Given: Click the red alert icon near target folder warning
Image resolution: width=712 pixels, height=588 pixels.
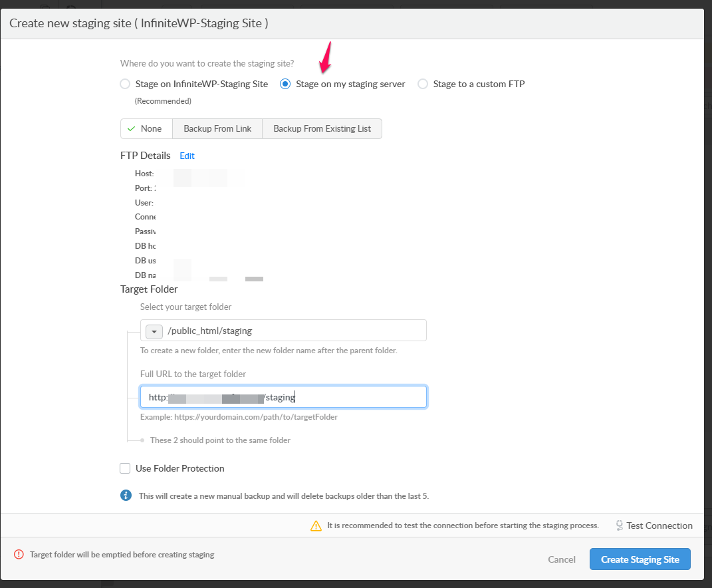Looking at the screenshot, I should [19, 554].
